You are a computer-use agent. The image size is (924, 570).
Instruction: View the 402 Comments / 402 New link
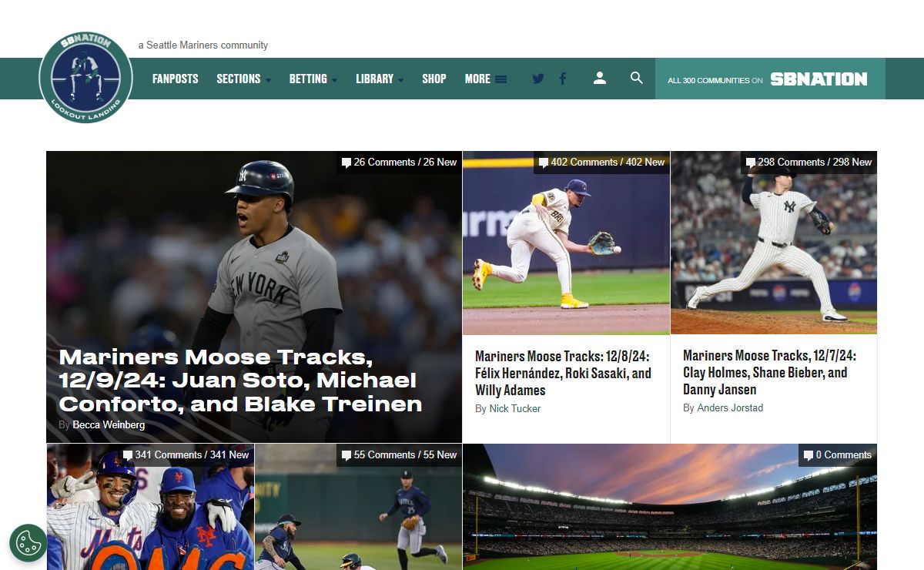(601, 163)
